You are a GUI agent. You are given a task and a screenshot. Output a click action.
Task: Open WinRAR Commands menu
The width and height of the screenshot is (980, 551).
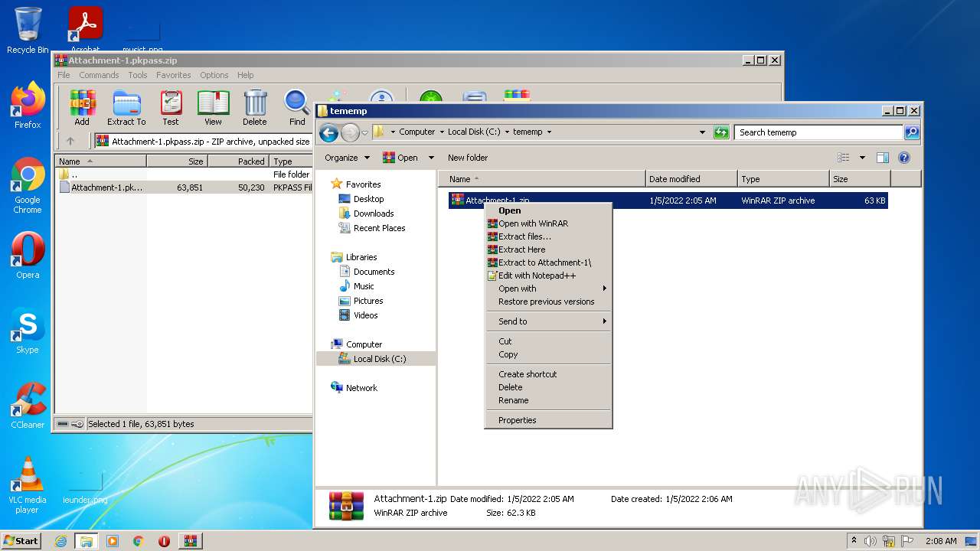pos(99,75)
